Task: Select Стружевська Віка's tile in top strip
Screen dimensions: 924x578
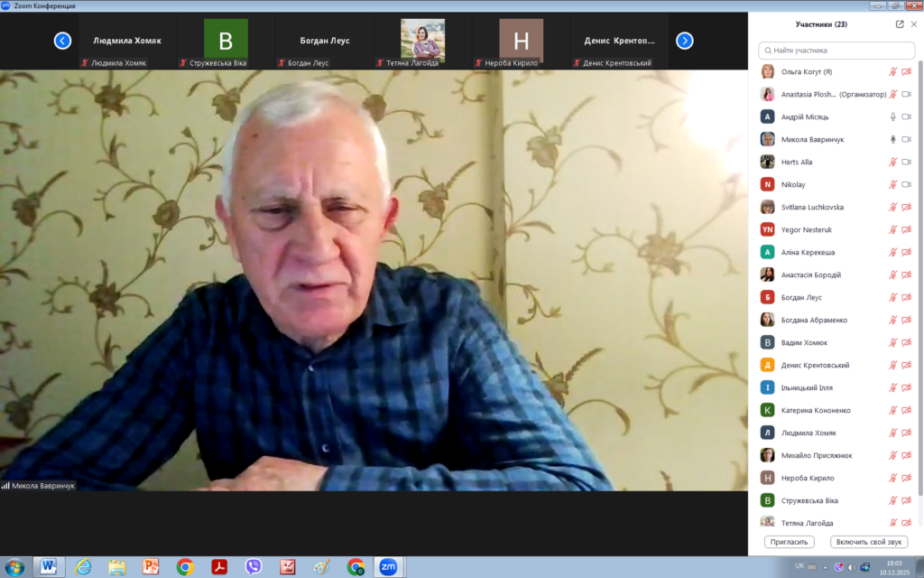Action: (x=226, y=40)
